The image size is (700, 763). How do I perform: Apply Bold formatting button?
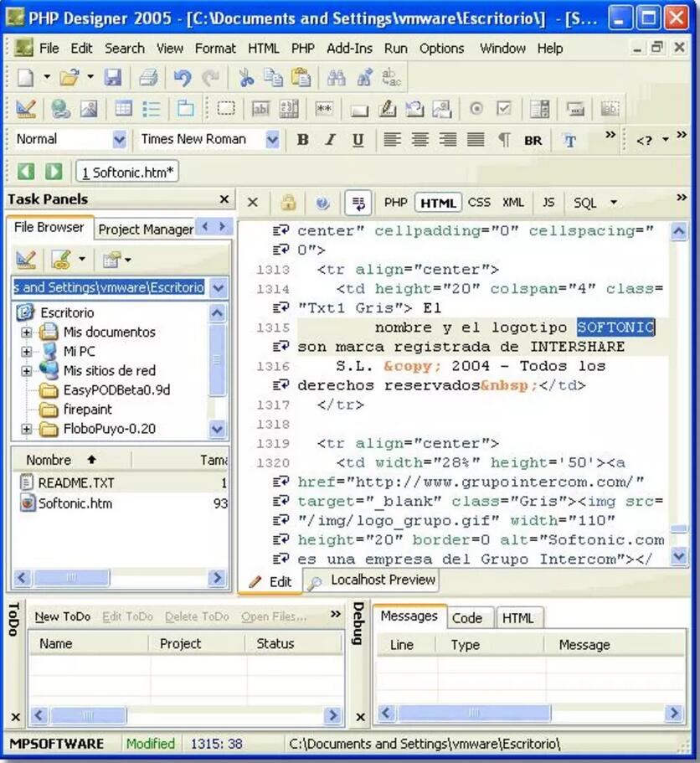303,140
